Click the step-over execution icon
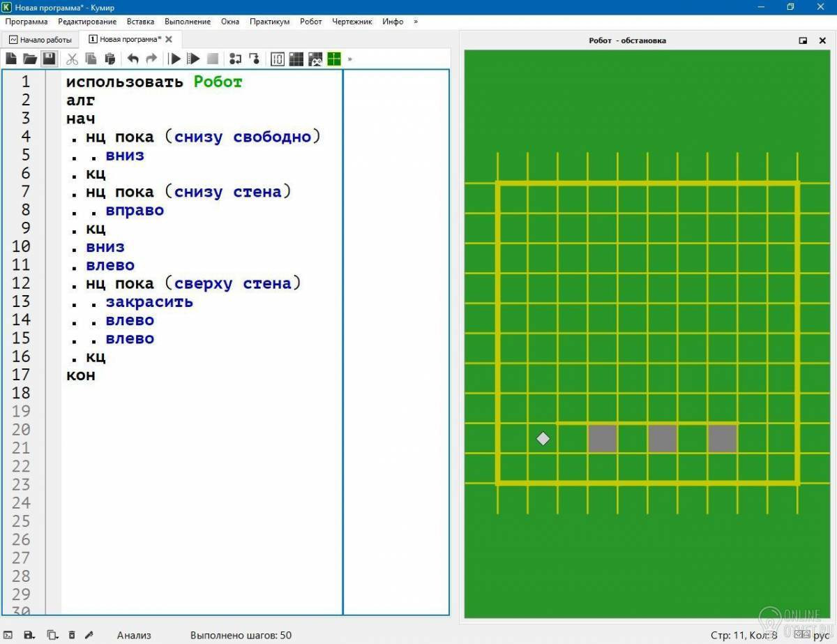The image size is (837, 644). point(235,59)
